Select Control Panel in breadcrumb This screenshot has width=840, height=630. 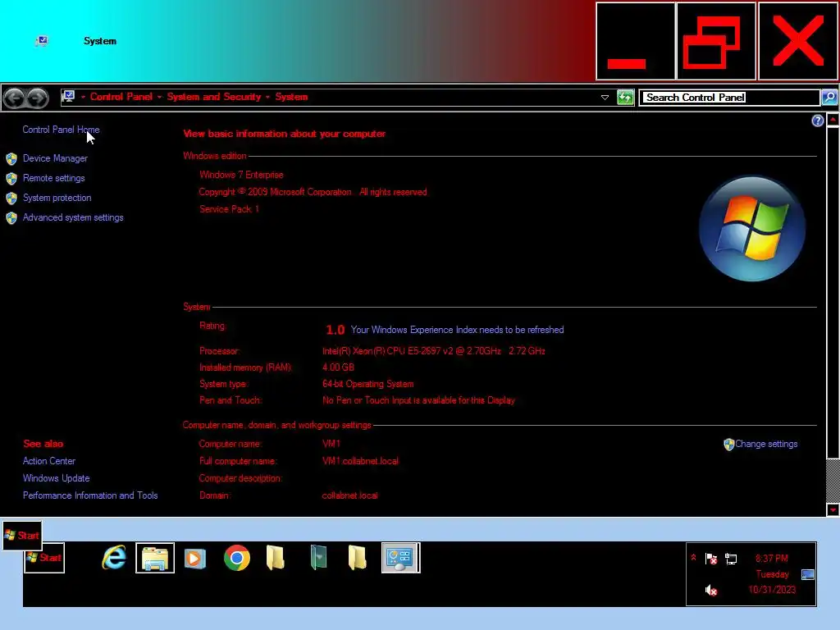tap(121, 97)
